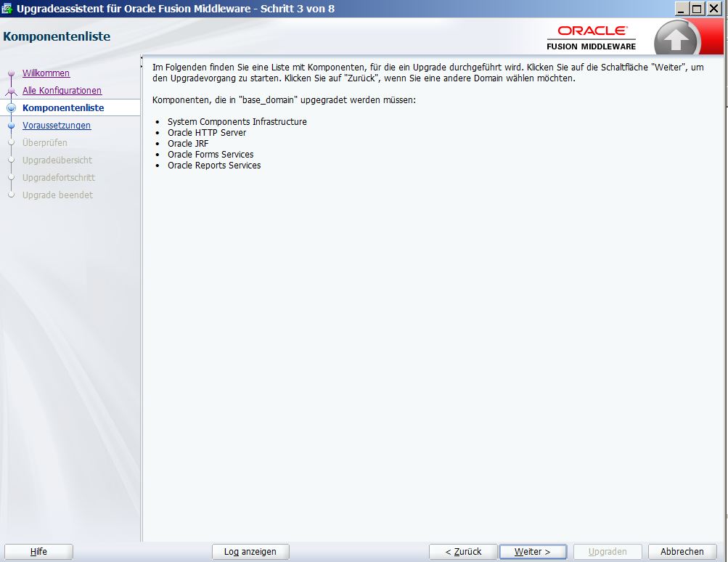The height and width of the screenshot is (562, 728).
Task: Go to the Willkommen step
Action: 46,73
